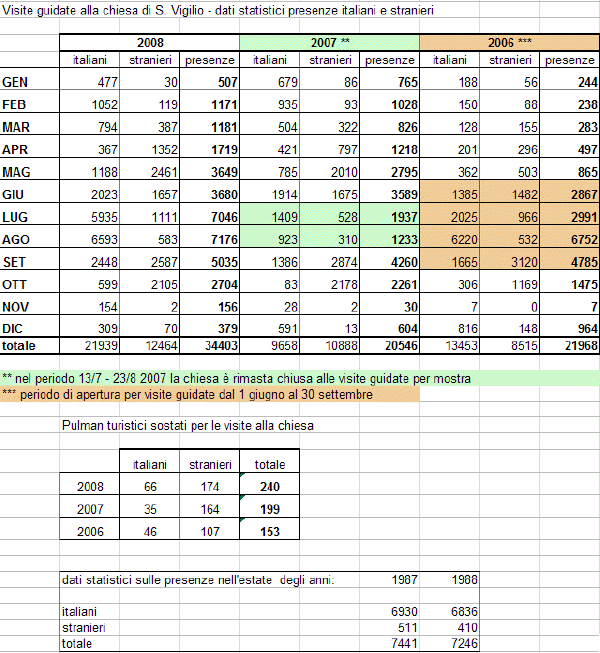Select the 'Pulman turistici sostati per le visite' heading

click(x=188, y=426)
